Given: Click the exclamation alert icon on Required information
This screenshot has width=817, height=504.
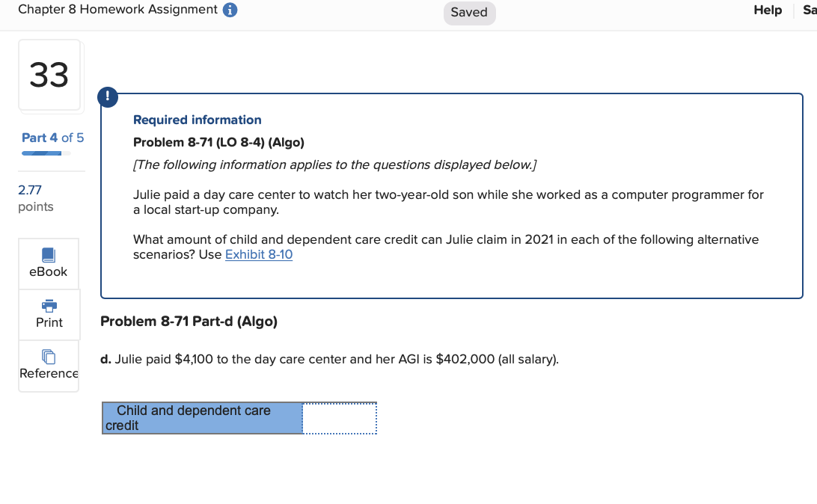Looking at the screenshot, I should 108,97.
